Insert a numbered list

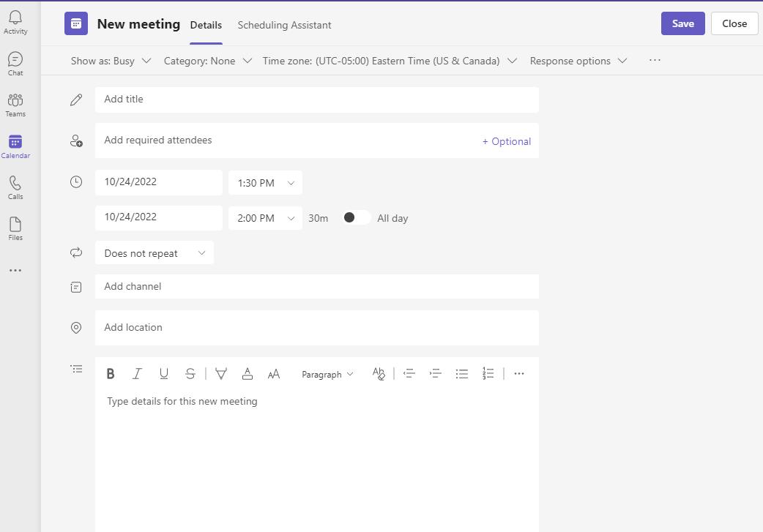[488, 374]
